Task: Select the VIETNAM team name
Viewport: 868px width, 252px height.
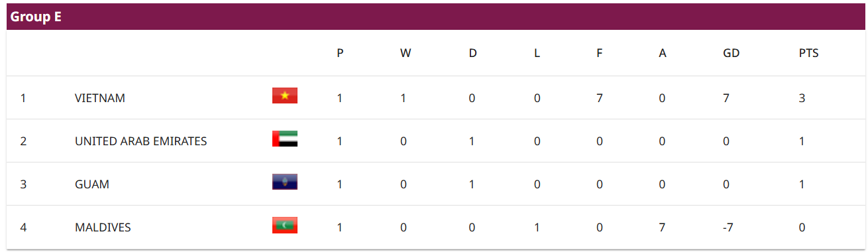Action: click(x=100, y=98)
